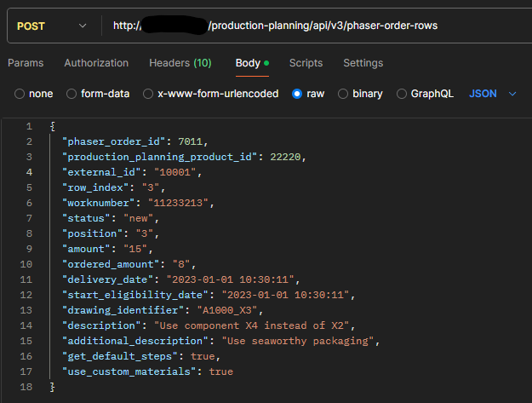Click the request URL input field
The image size is (532, 403).
319,26
